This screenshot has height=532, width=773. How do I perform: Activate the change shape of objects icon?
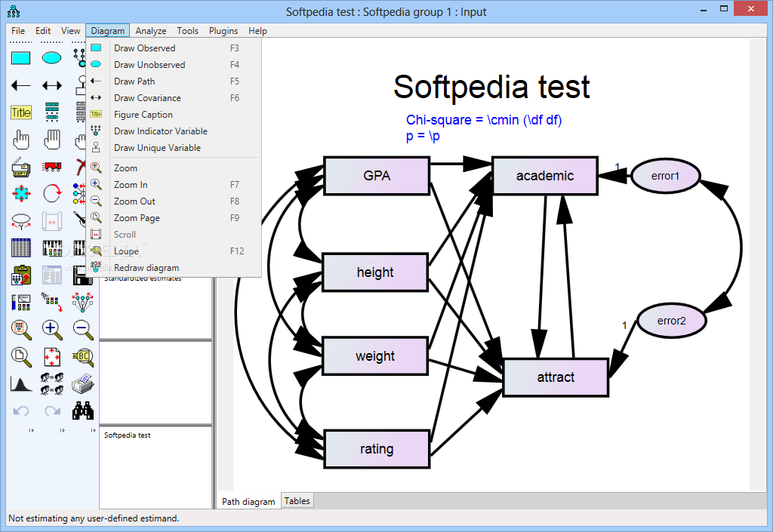click(x=20, y=194)
